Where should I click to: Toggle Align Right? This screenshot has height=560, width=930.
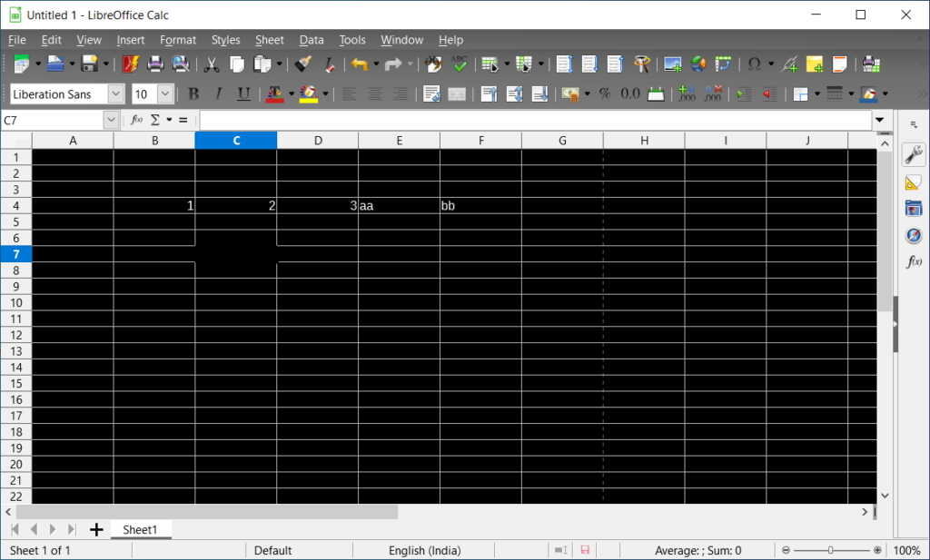[401, 93]
